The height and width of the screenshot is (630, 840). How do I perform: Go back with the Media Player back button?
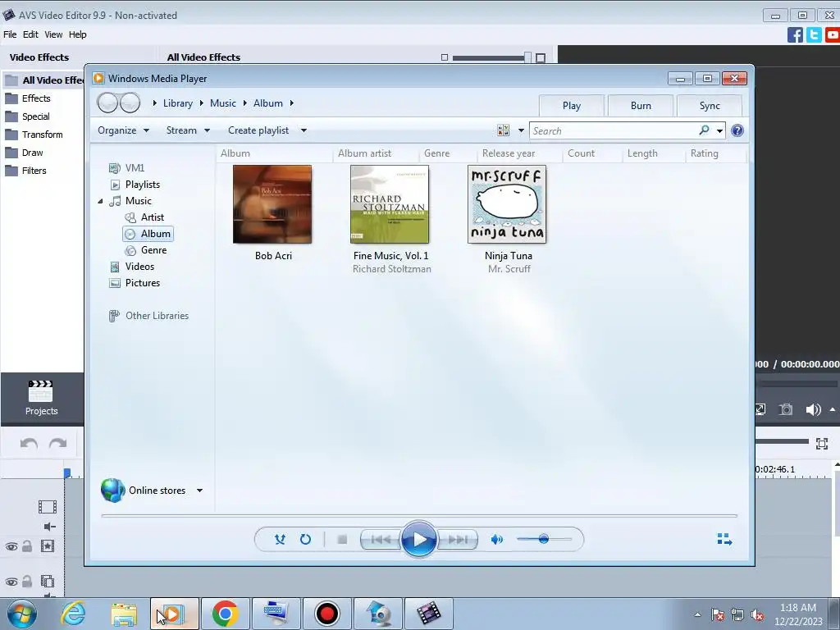pyautogui.click(x=107, y=103)
